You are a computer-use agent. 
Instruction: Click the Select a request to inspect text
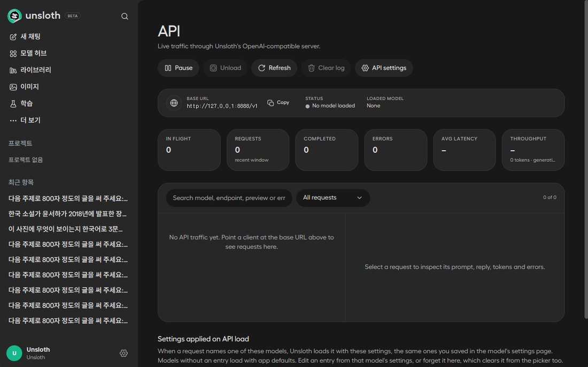tap(454, 267)
